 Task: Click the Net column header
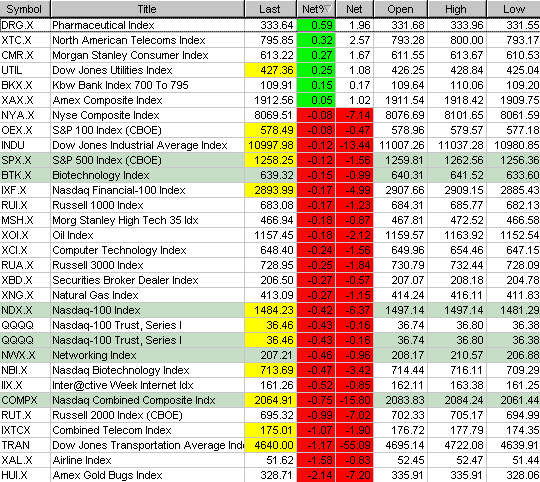(354, 9)
